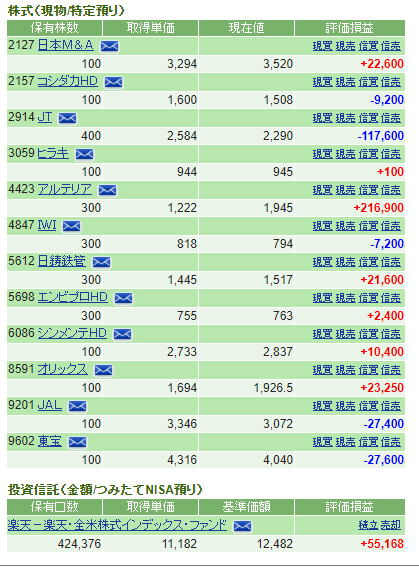Click 信売 in the コシダカHD row
The width and height of the screenshot is (419, 567).
(391, 82)
